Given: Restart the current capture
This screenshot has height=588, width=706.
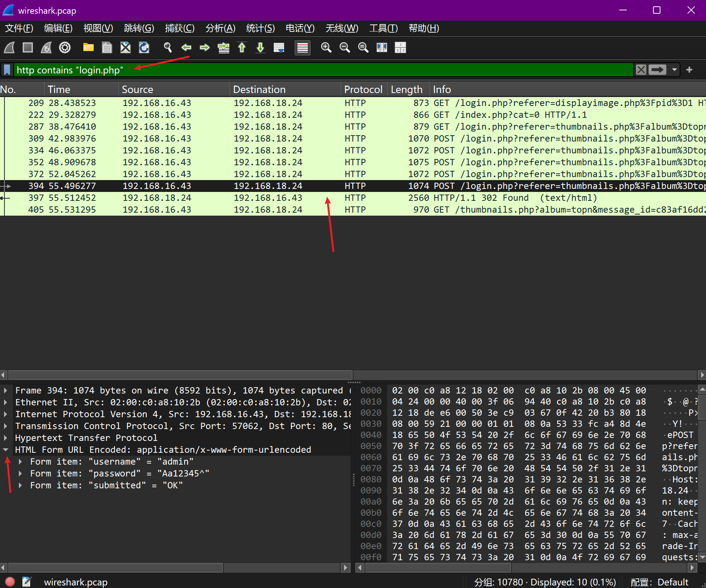Looking at the screenshot, I should coord(46,47).
